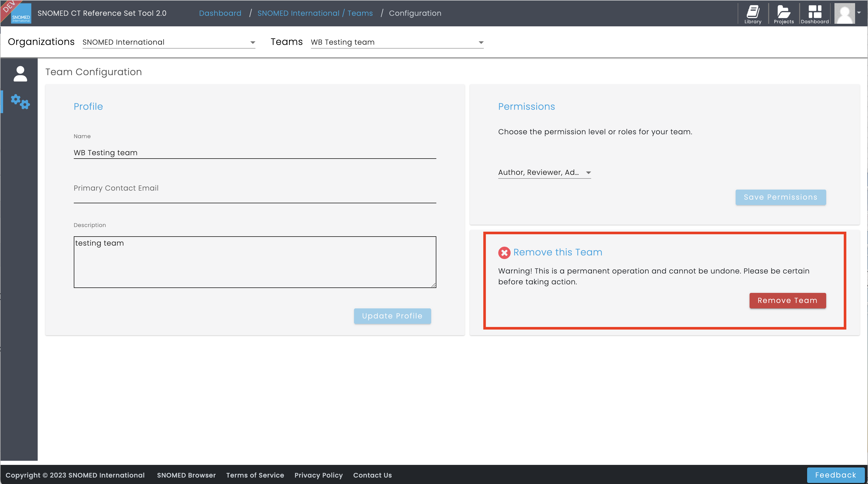
Task: Open the Terms of Service link
Action: [x=255, y=475]
